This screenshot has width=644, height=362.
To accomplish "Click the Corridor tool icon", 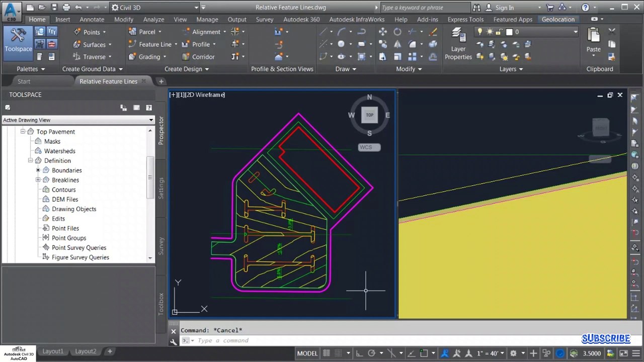I will (186, 57).
